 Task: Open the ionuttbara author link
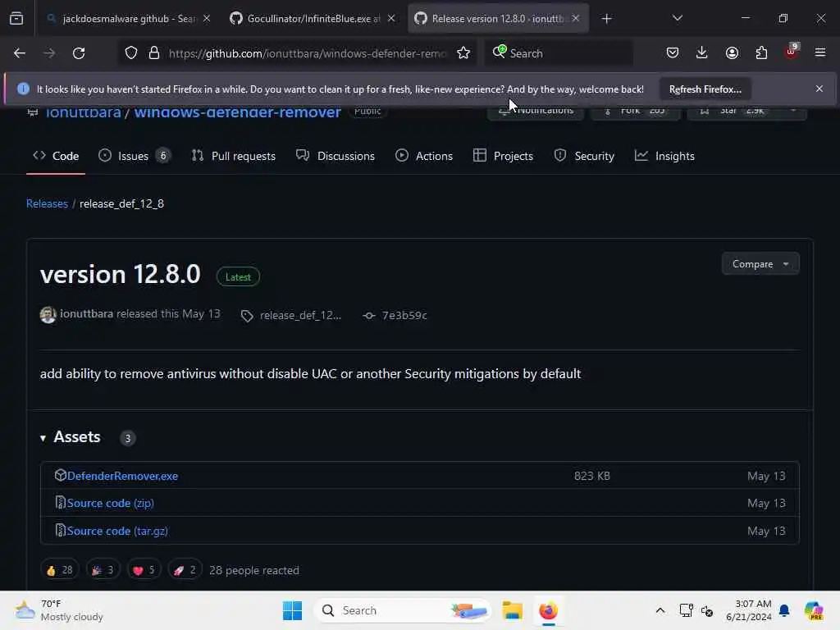point(86,313)
